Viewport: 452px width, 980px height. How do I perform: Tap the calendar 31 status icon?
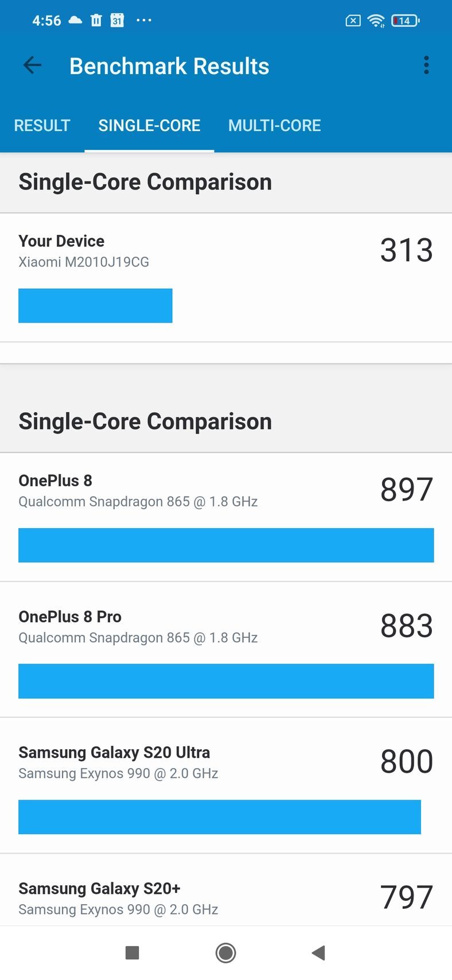click(x=117, y=21)
